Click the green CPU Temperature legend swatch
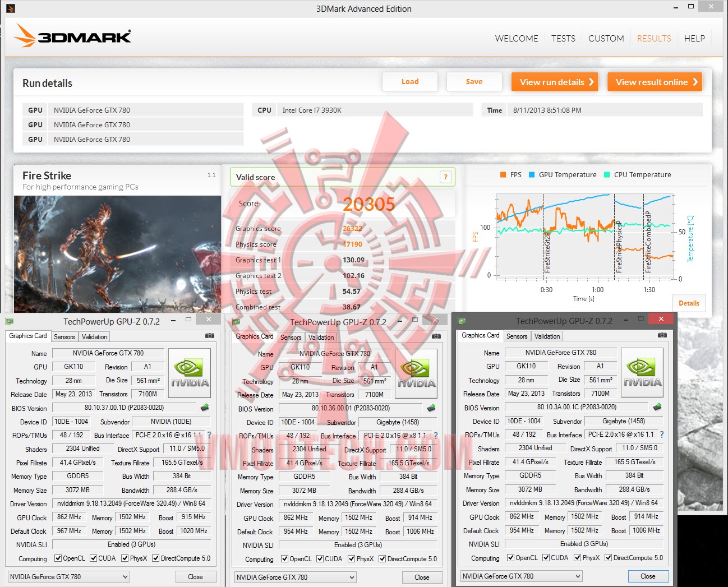Screen dimensions: 728x587 click(x=607, y=175)
